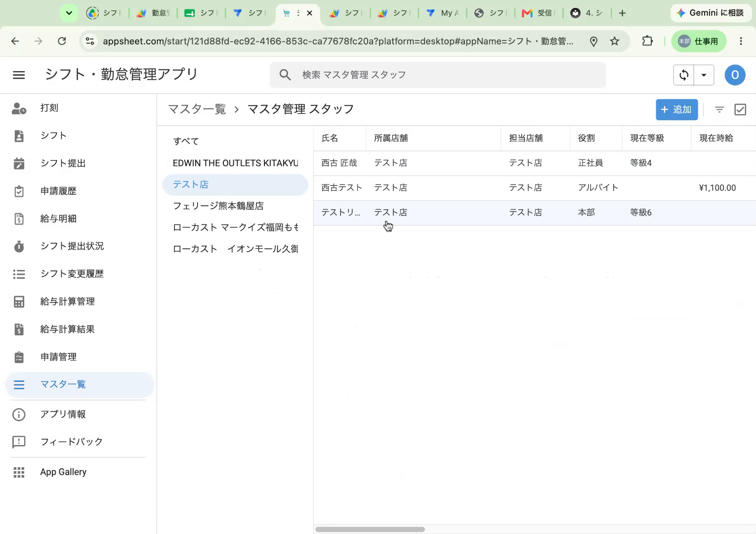
Task: Close the current AppSheet tab
Action: point(310,13)
